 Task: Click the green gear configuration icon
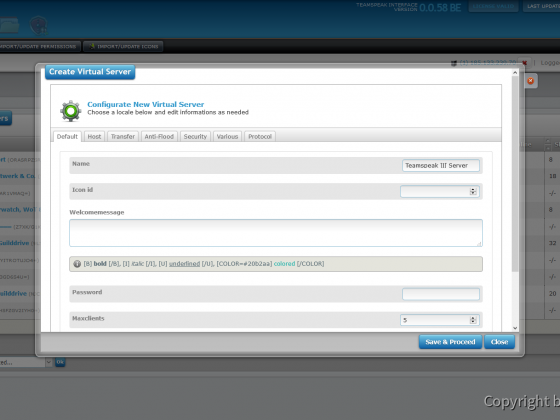point(71,111)
